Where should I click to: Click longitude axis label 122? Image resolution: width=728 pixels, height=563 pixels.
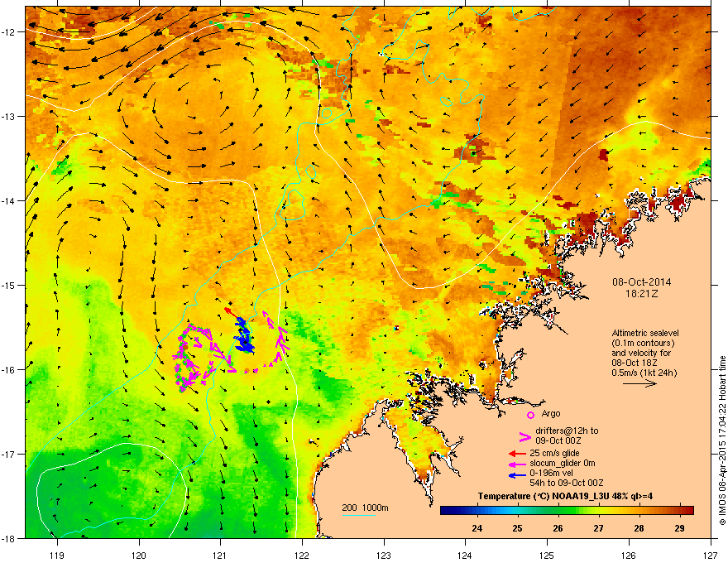point(302,555)
